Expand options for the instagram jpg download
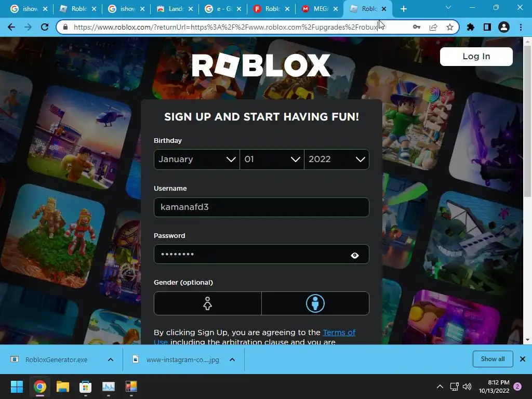The image size is (532, 399). [x=232, y=360]
